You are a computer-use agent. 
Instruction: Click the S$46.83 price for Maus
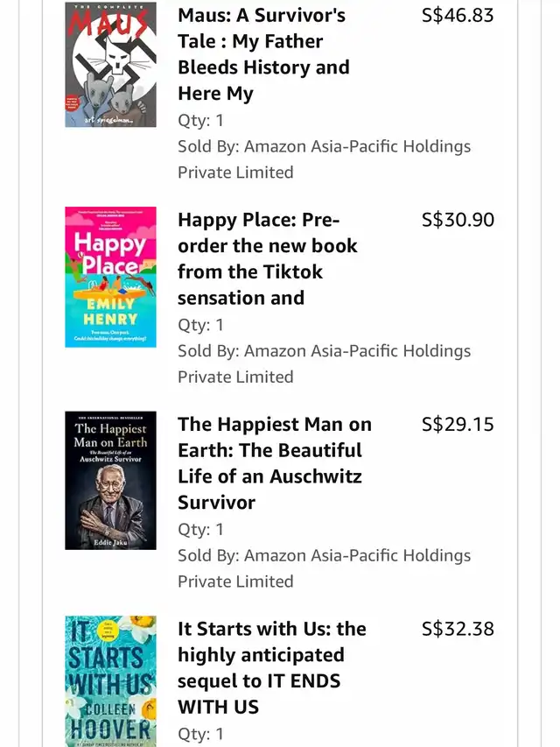pos(458,15)
